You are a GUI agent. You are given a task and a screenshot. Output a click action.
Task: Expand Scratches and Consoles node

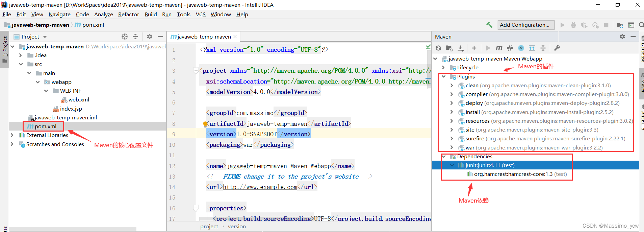(x=12, y=144)
